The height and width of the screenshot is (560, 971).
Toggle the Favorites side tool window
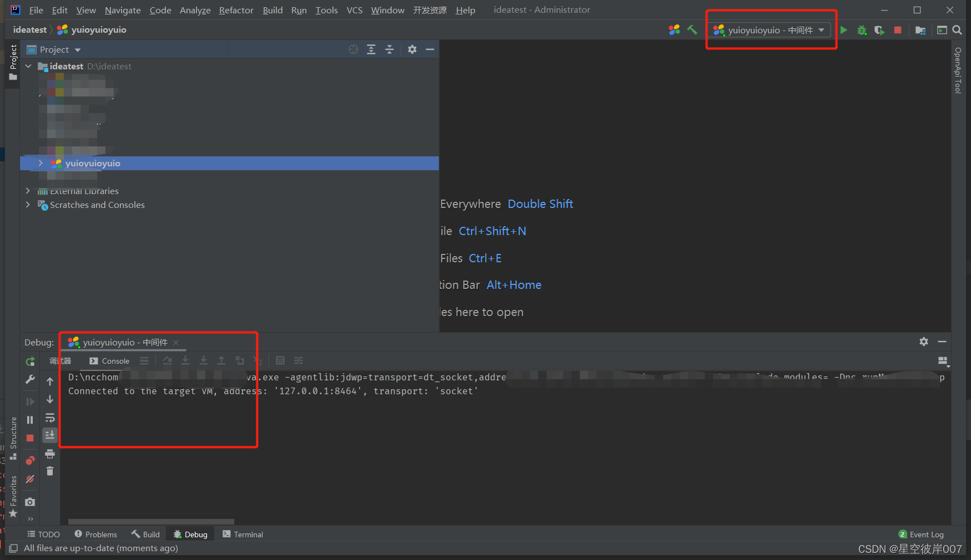click(13, 497)
